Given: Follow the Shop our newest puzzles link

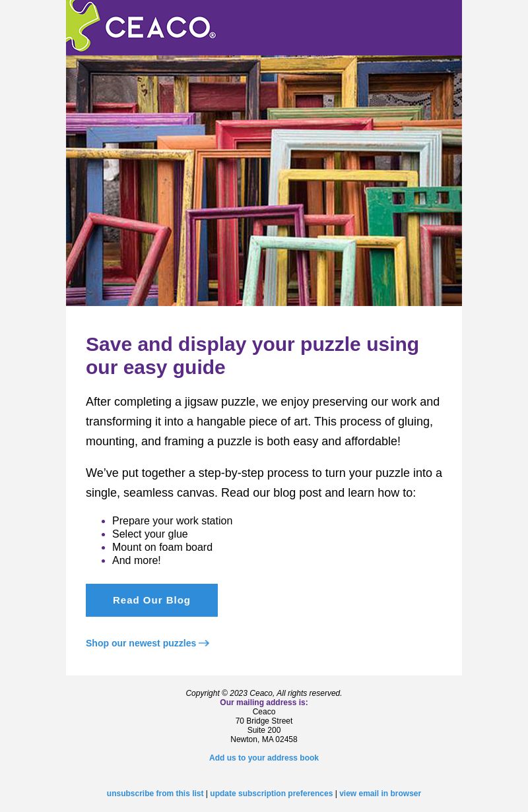Looking at the screenshot, I should pos(141,643).
